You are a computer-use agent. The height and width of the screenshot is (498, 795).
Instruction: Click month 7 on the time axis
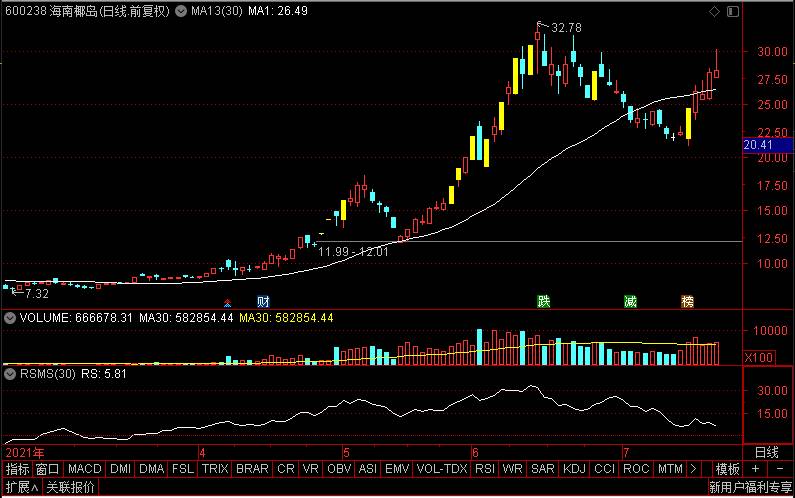pos(626,452)
